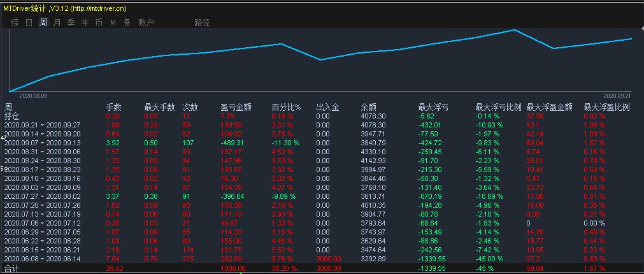Open the 日 daily statistics tab
This screenshot has width=644, height=274.
pos(29,22)
